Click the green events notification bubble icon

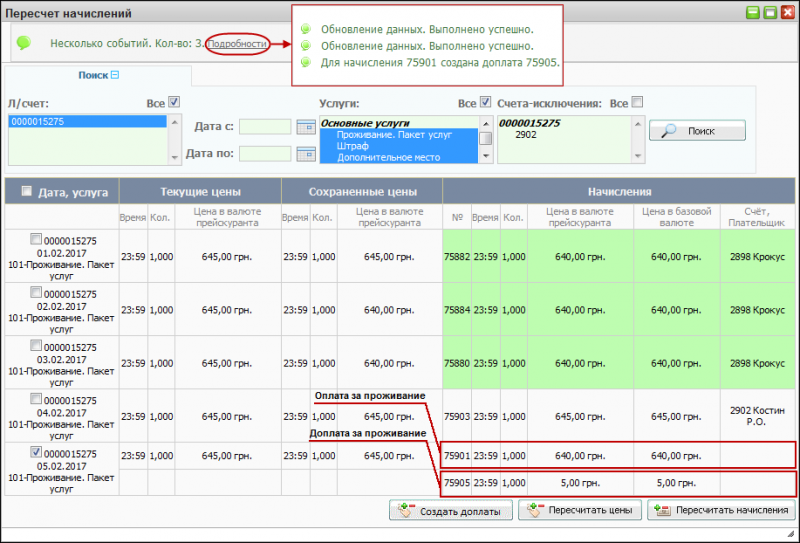(24, 43)
